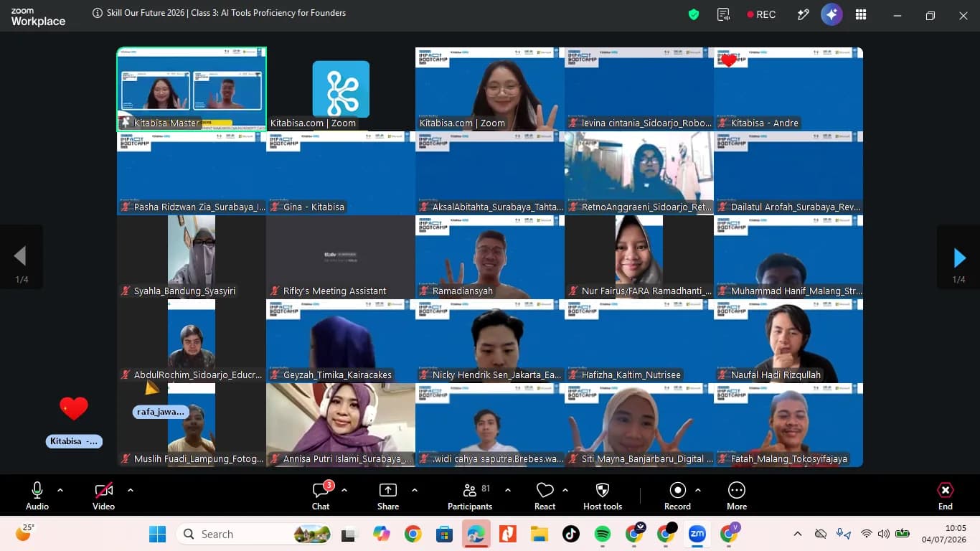Screen dimensions: 980x551
Task: Click the End meeting button
Action: (x=946, y=496)
